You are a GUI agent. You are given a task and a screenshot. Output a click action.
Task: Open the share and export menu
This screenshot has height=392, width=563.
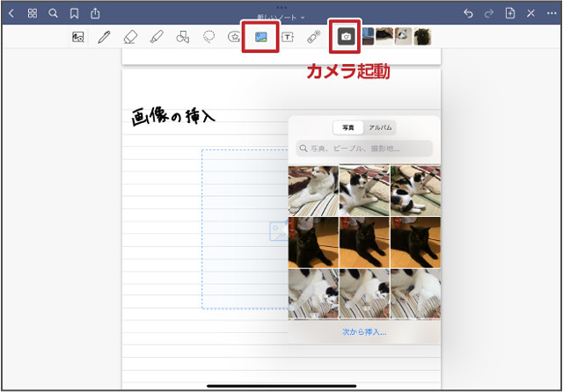click(x=95, y=13)
